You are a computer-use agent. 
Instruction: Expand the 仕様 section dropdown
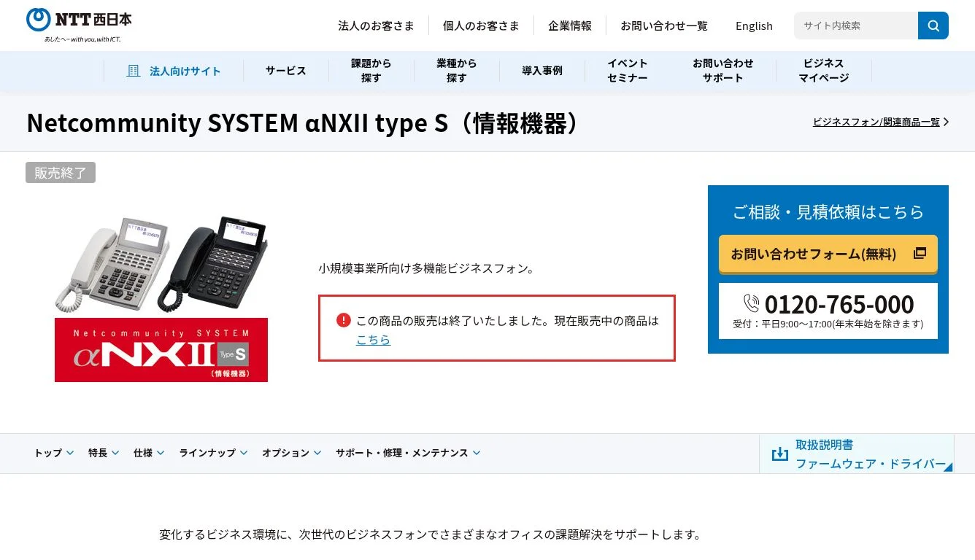(149, 453)
